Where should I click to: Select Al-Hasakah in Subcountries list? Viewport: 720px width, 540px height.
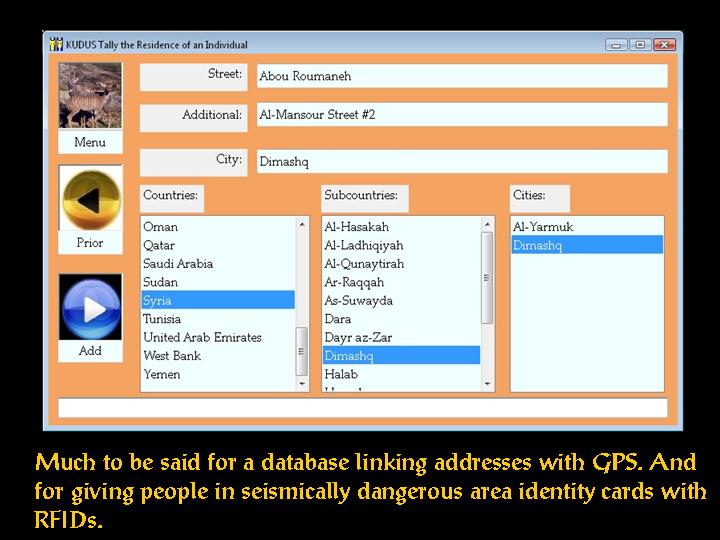point(356,227)
